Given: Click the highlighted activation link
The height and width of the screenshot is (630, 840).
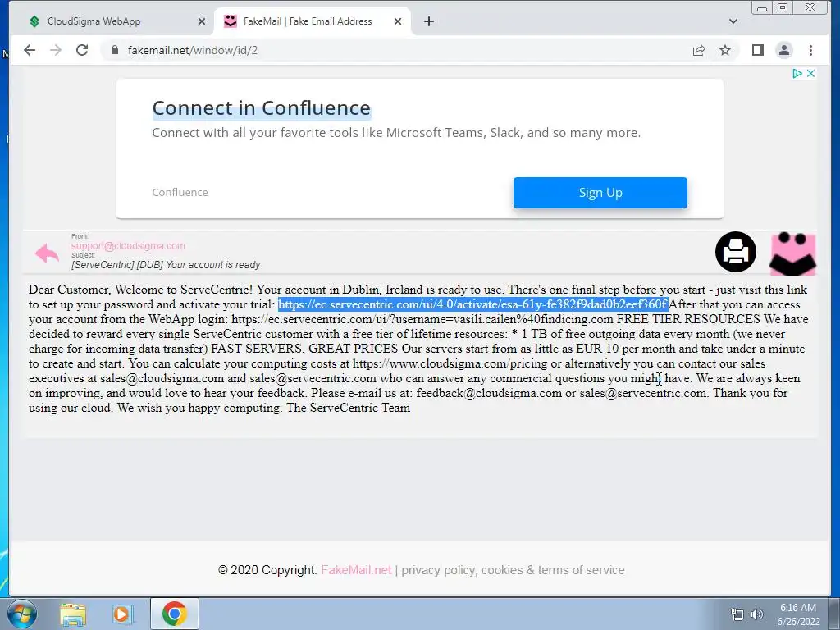Looking at the screenshot, I should click(x=473, y=304).
